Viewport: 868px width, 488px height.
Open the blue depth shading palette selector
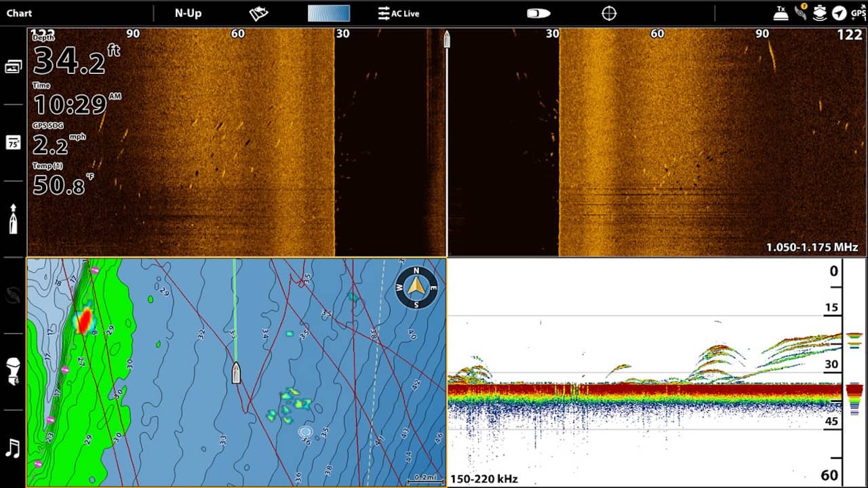pyautogui.click(x=329, y=14)
